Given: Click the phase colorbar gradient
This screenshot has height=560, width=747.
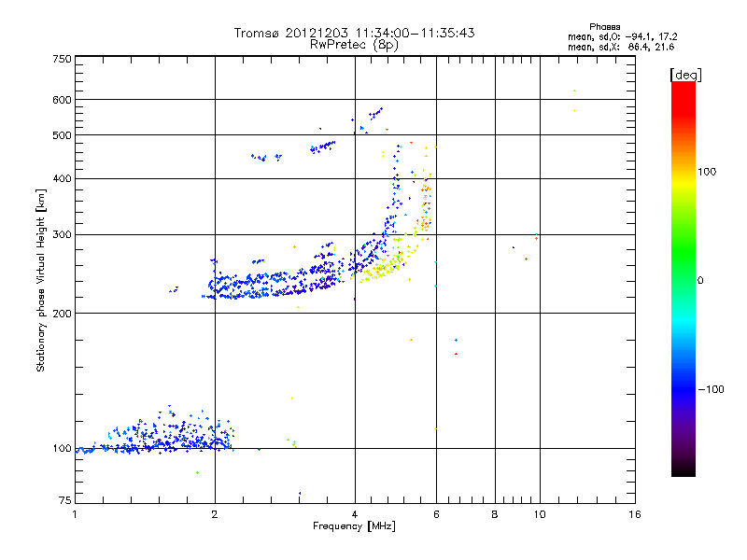Looking at the screenshot, I should pyautogui.click(x=684, y=279).
